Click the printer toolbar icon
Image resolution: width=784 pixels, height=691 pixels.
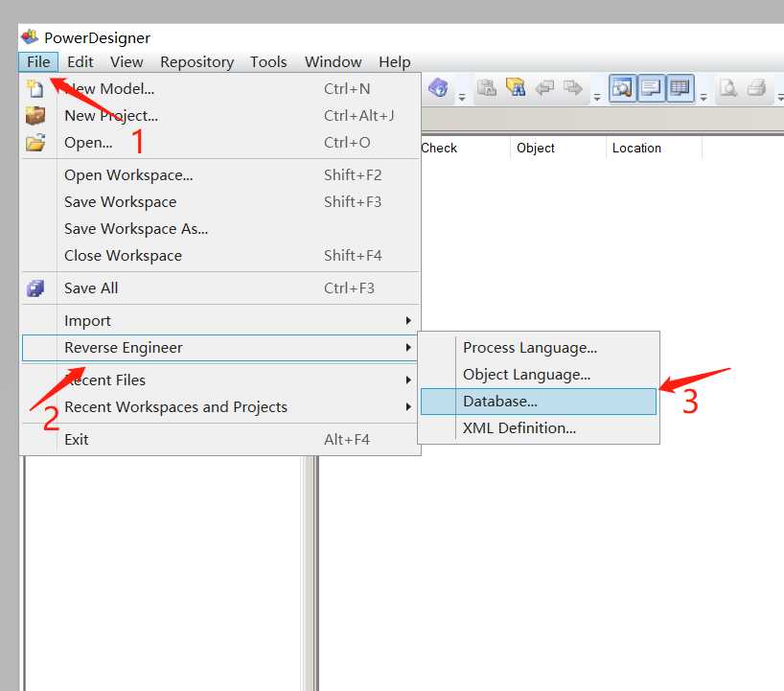click(x=757, y=88)
